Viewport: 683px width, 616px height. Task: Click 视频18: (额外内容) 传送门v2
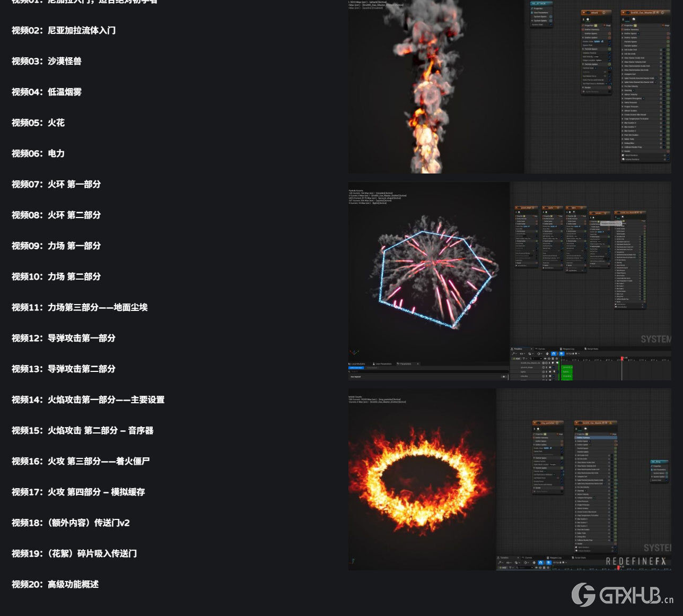click(71, 523)
